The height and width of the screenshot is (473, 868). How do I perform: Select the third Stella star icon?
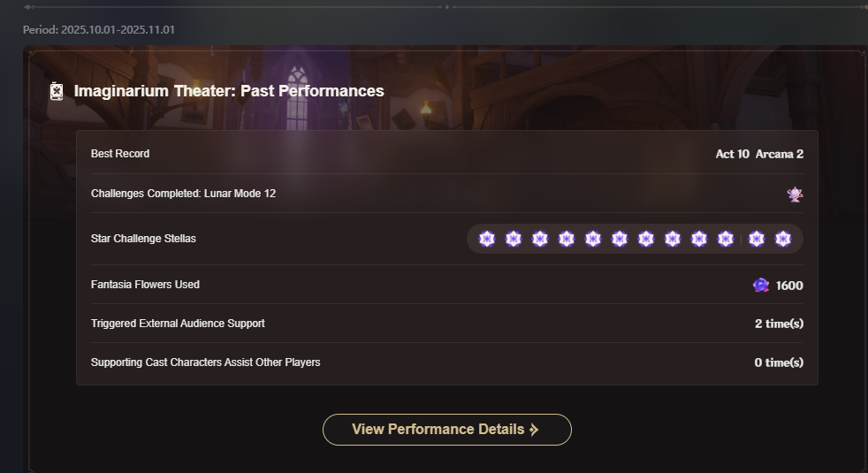[539, 239]
